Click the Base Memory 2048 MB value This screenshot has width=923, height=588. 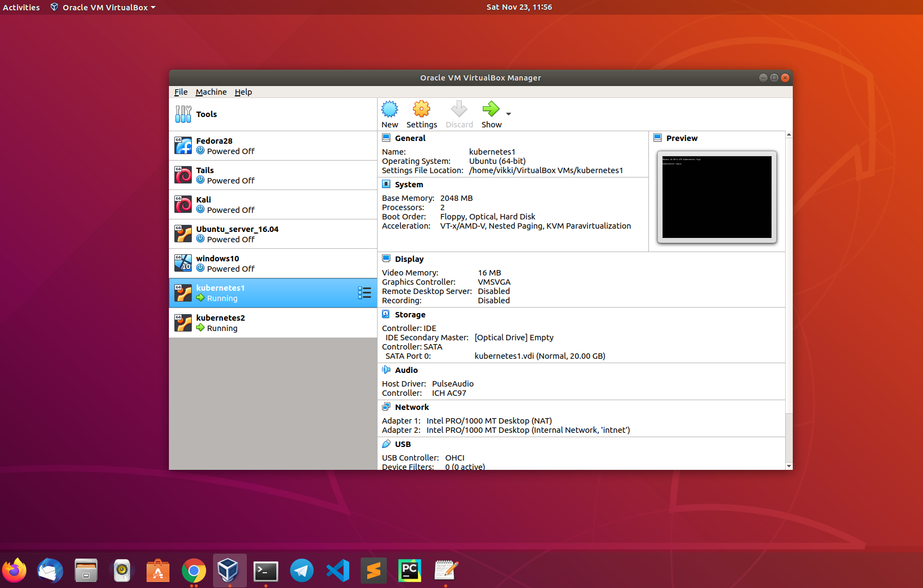[x=456, y=198]
